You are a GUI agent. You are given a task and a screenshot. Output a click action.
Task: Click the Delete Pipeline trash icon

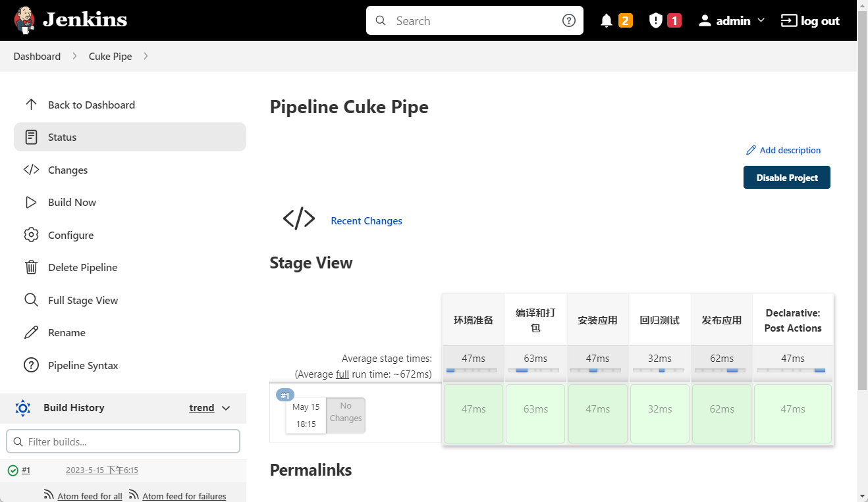pos(31,267)
